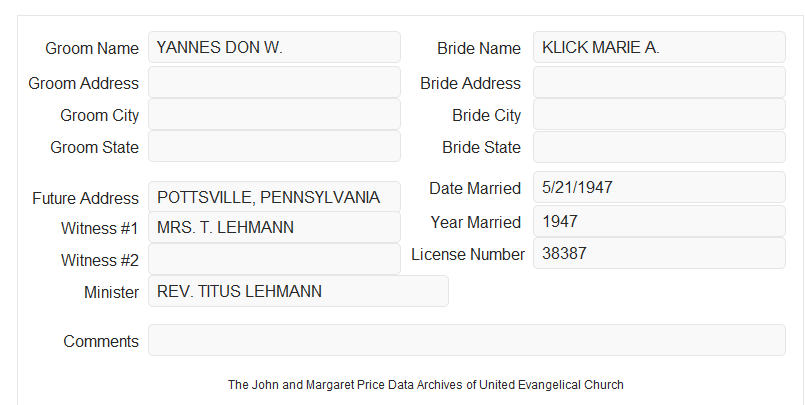Click the empty Witness #2 field
This screenshot has height=405, width=805.
274,259
